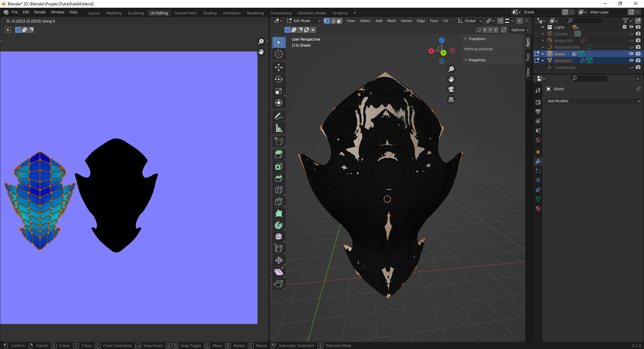Select the Inset Faces tool
644x349 pixels.
(279, 166)
